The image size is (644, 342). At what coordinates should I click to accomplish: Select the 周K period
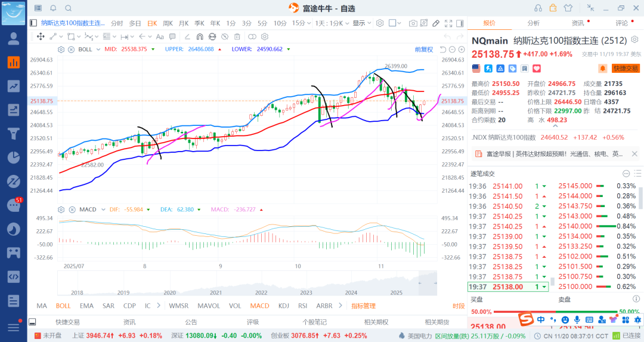168,23
